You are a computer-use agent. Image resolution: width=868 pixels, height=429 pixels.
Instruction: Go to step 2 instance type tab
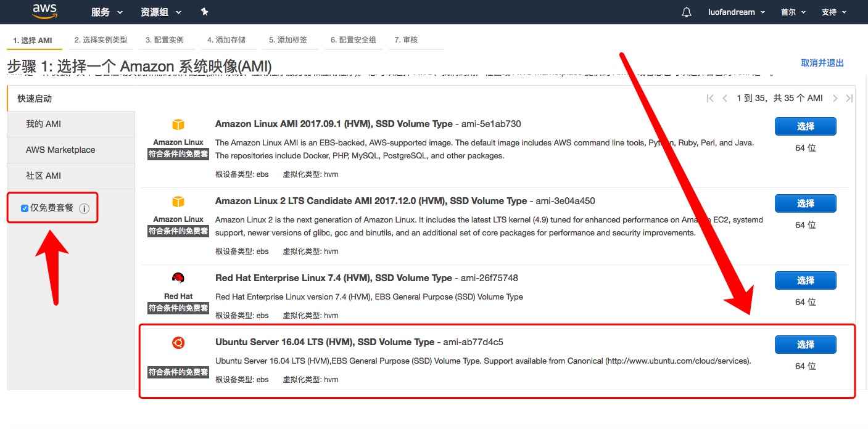101,40
